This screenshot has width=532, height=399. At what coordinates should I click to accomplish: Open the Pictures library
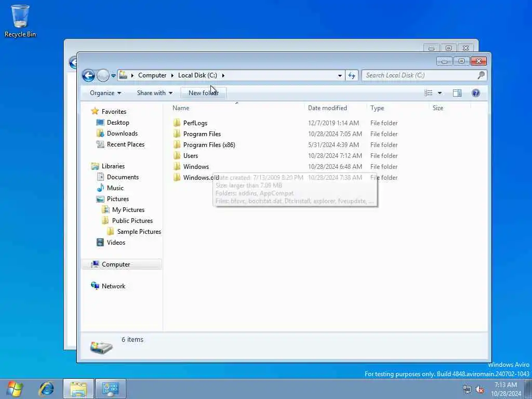point(118,199)
